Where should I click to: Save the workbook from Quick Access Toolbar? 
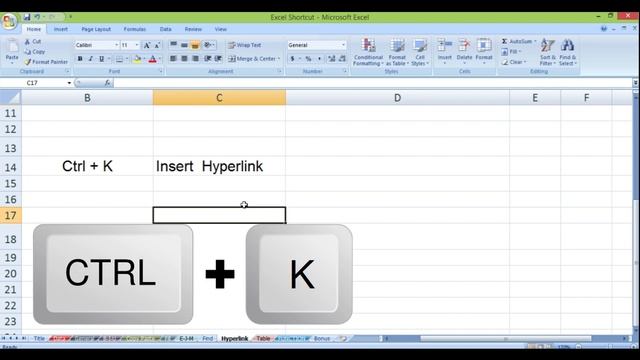pos(27,17)
